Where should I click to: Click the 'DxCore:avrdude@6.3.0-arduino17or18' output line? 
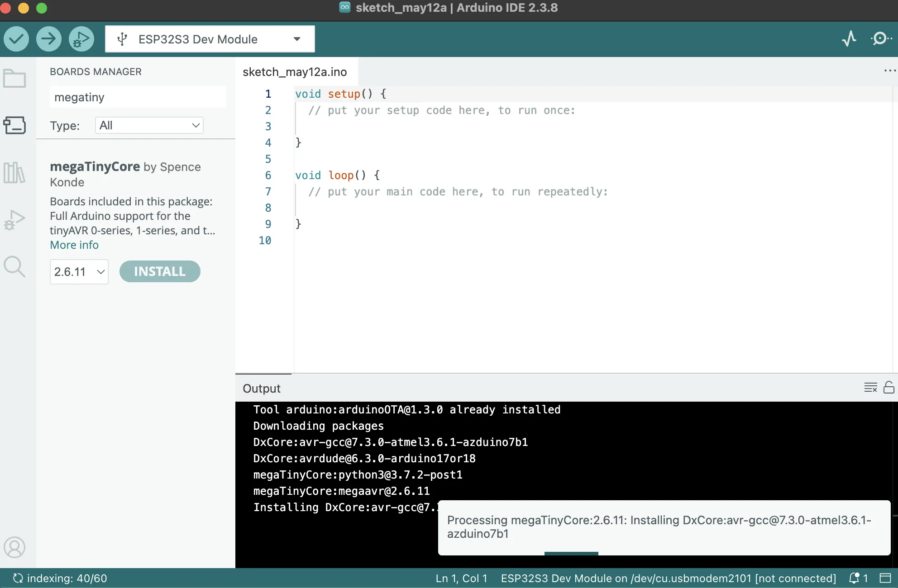(365, 459)
